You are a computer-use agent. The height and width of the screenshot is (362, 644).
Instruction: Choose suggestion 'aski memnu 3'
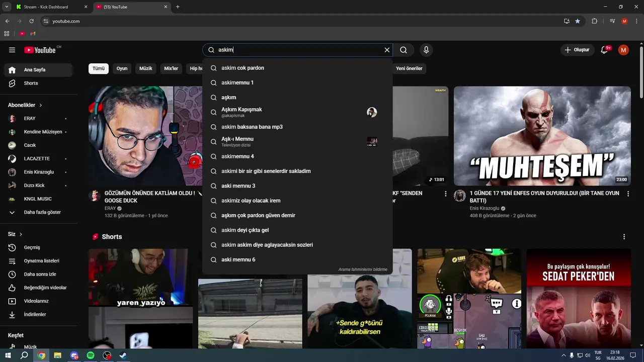click(x=297, y=186)
